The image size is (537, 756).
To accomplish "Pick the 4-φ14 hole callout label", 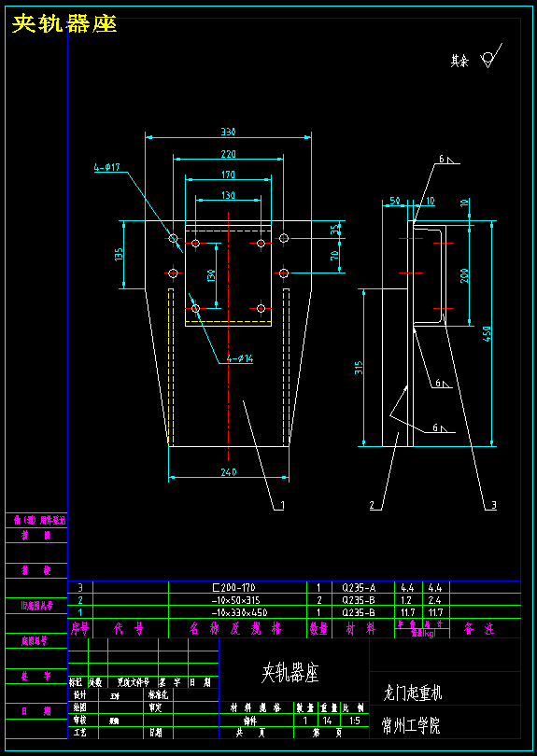I will point(240,358).
